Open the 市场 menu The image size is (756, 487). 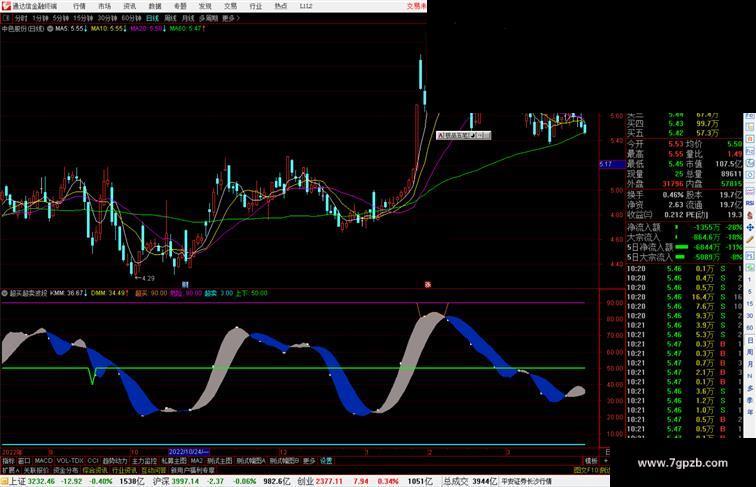(105, 6)
